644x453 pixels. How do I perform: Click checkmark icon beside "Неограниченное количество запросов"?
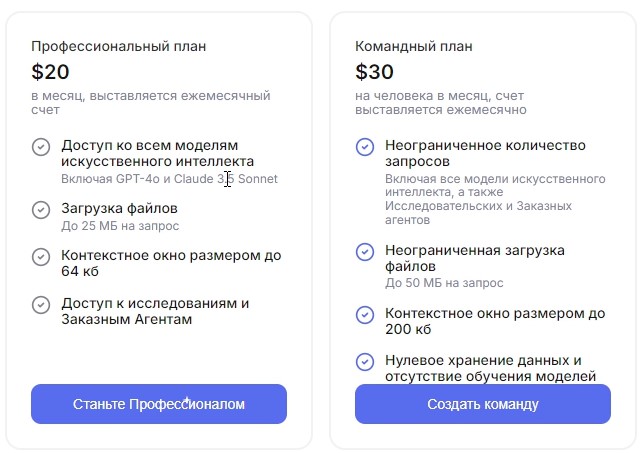[365, 147]
